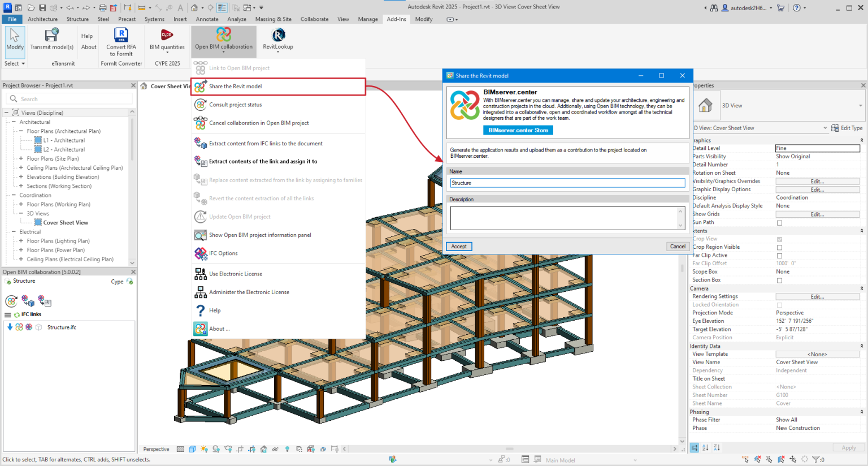Click the Description text box
Screen dimensions: 868x466
click(567, 218)
